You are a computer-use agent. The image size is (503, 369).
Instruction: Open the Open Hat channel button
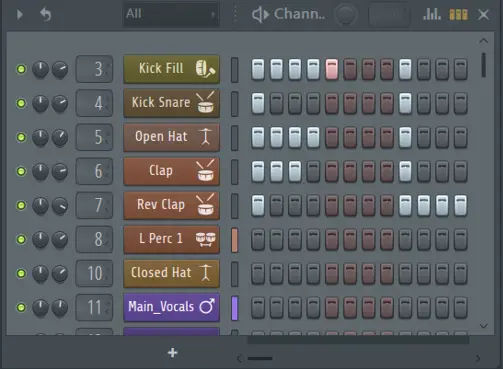tap(172, 137)
